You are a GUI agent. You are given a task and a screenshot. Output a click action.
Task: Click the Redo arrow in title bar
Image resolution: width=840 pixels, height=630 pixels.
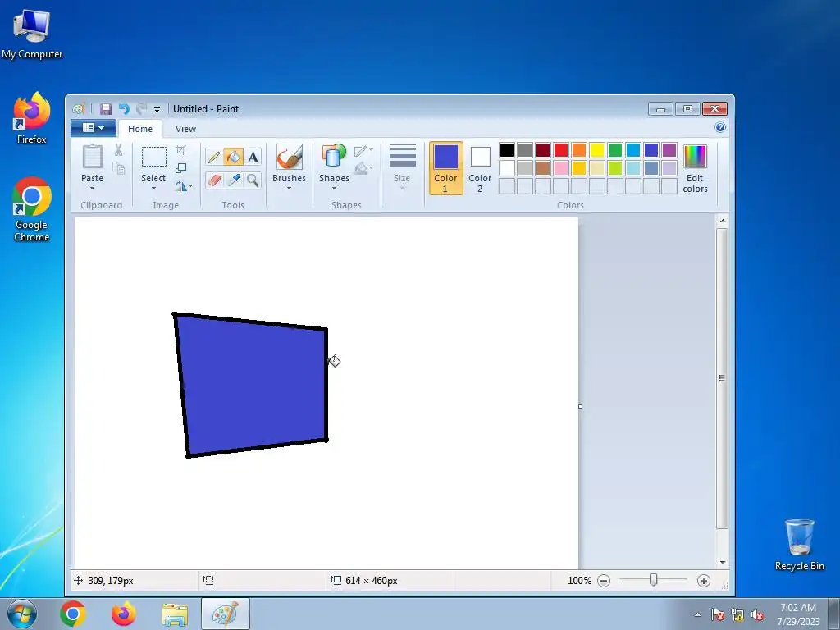point(141,109)
